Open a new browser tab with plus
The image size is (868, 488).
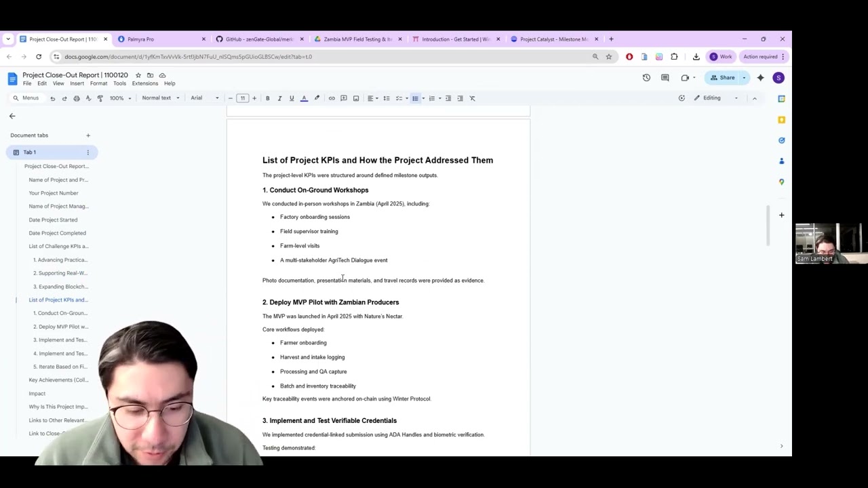(611, 39)
